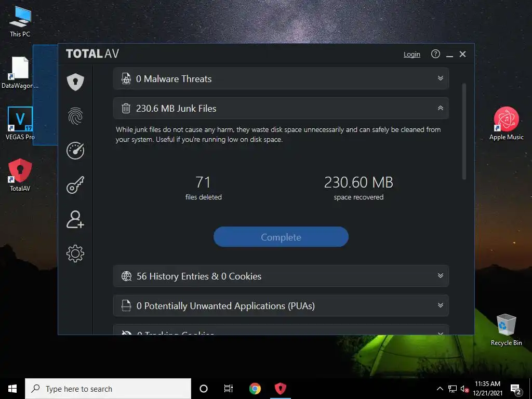
Task: Expand the 0 Malware Threats section
Action: (x=281, y=79)
